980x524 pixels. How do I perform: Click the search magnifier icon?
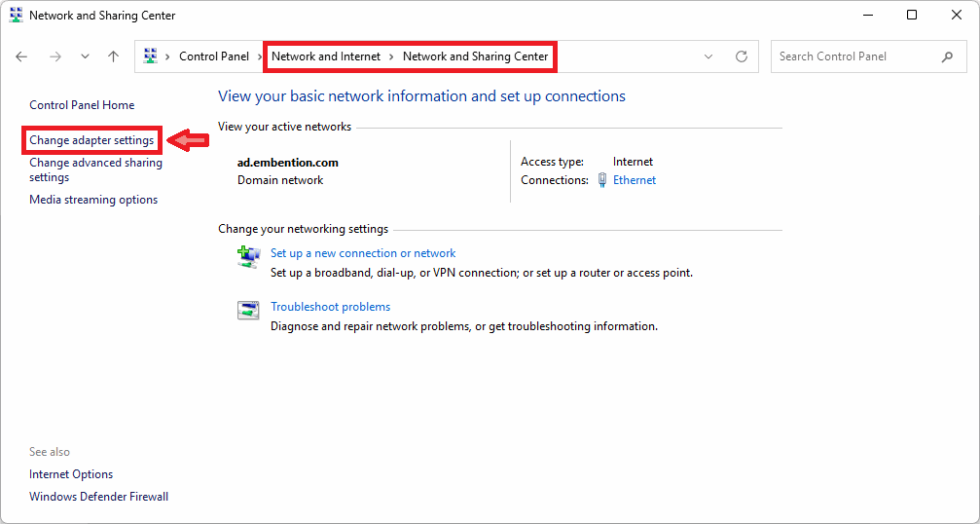[947, 56]
